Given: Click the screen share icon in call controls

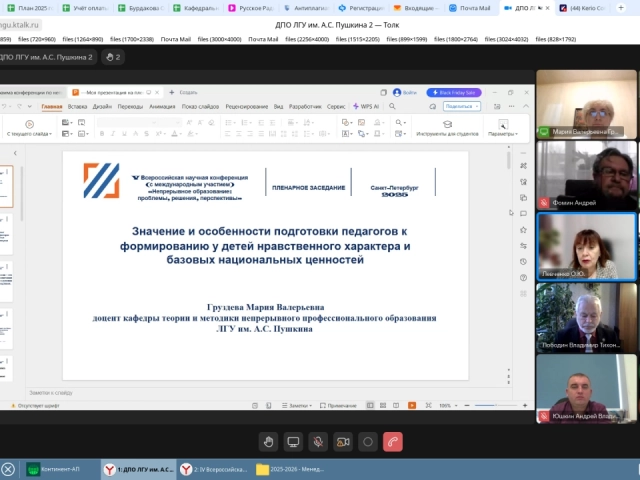Looking at the screenshot, I should point(293,441).
